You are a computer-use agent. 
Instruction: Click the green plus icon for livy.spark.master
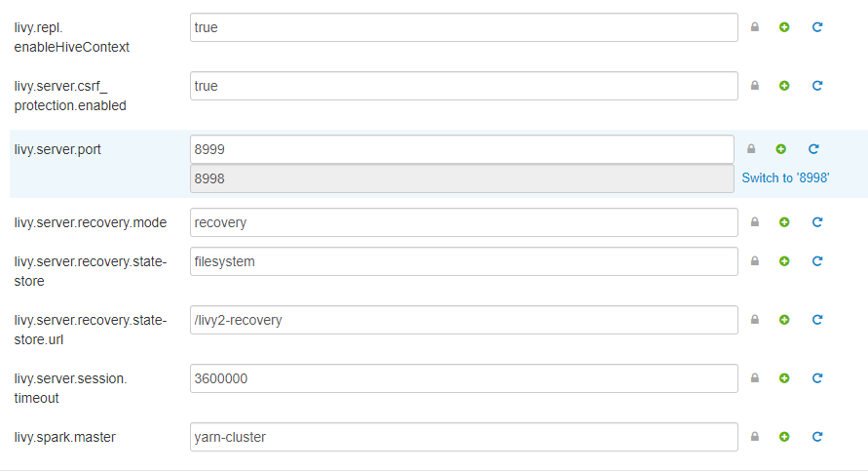click(x=784, y=437)
